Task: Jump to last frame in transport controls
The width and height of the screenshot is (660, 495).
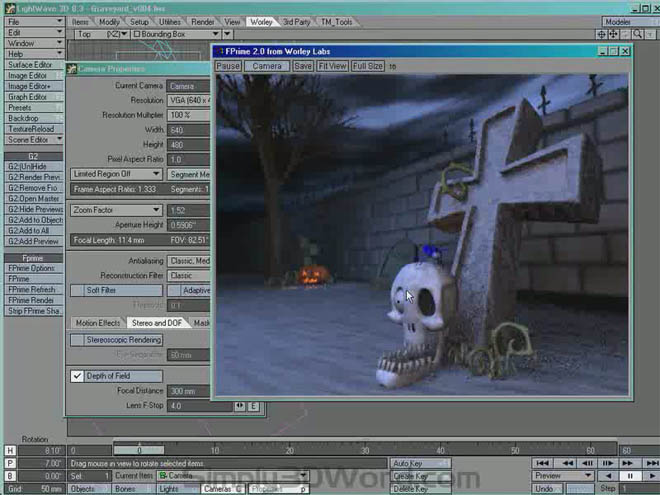Action: [x=651, y=463]
